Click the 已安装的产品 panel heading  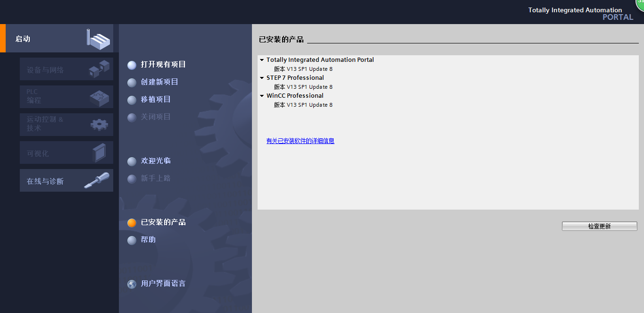[281, 39]
